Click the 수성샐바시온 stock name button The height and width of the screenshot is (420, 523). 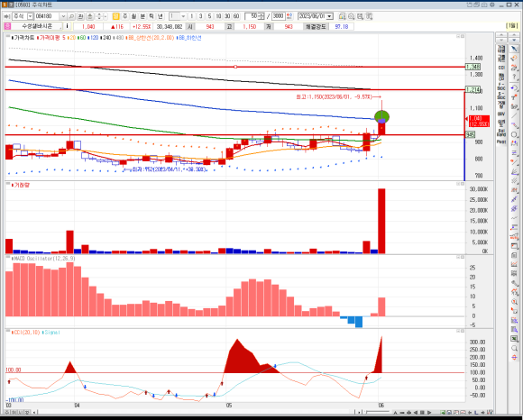click(37, 26)
